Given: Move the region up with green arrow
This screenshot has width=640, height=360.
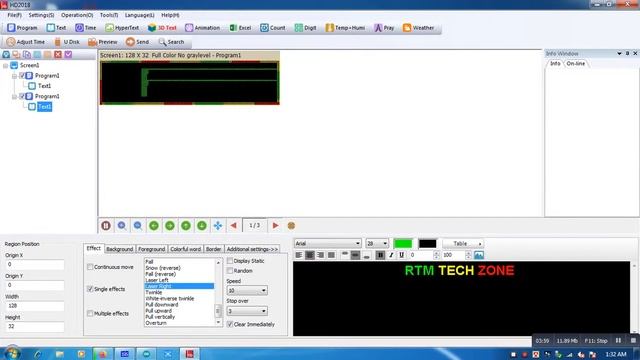Looking at the screenshot, I should click(186, 225).
